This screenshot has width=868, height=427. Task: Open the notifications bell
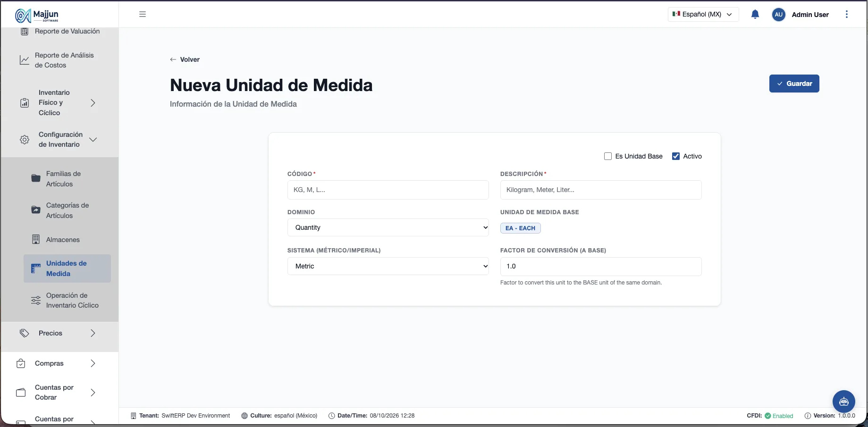[755, 14]
